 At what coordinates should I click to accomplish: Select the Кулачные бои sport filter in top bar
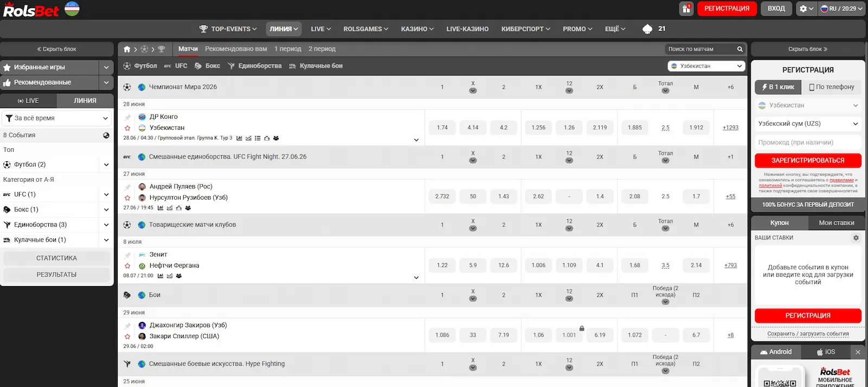tap(316, 66)
